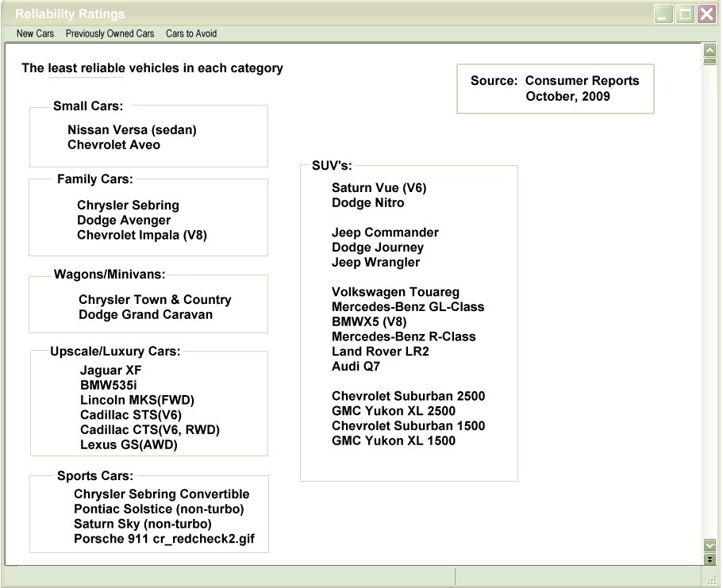This screenshot has width=723, height=588.
Task: Maximize the Reliability Ratings window
Action: (684, 13)
